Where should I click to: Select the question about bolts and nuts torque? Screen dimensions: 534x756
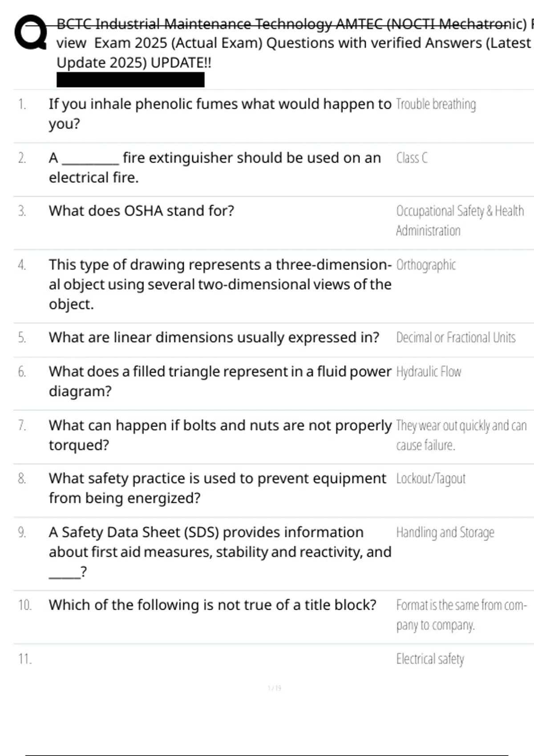(220, 435)
